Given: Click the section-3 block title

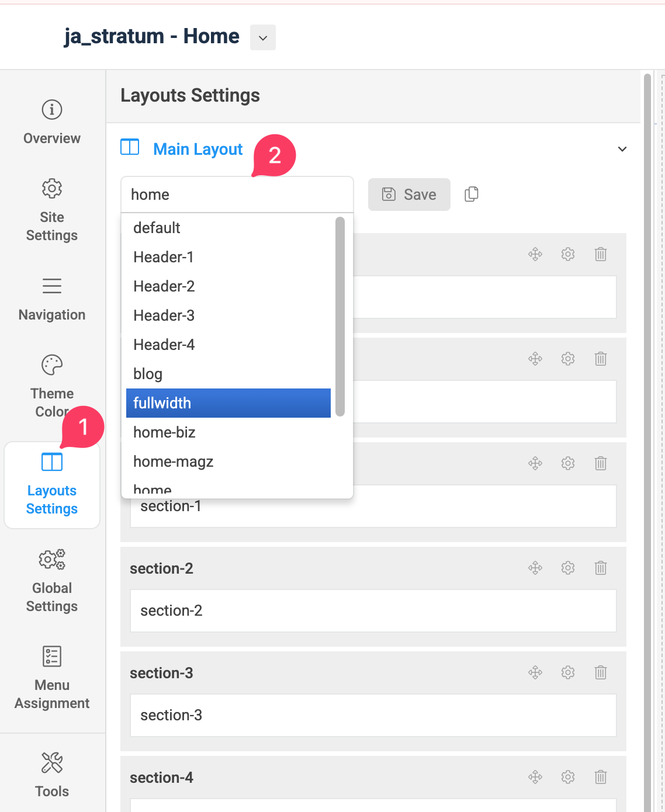Looking at the screenshot, I should tap(161, 673).
